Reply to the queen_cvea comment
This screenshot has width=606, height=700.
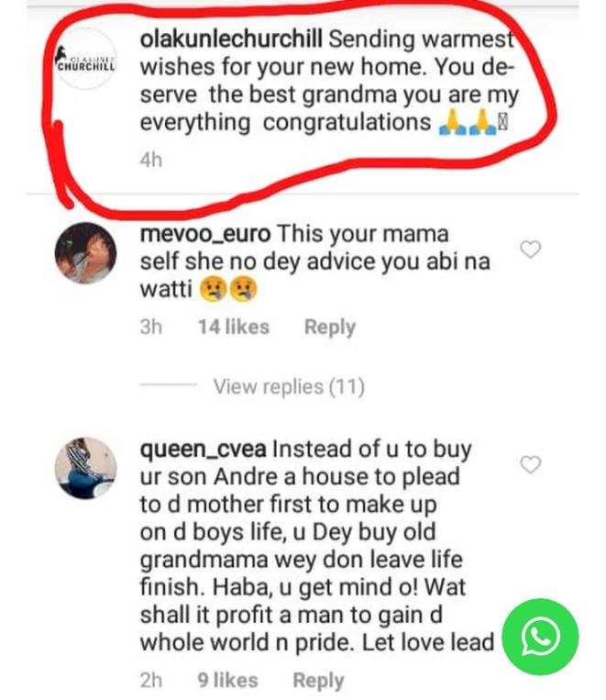pos(318,681)
